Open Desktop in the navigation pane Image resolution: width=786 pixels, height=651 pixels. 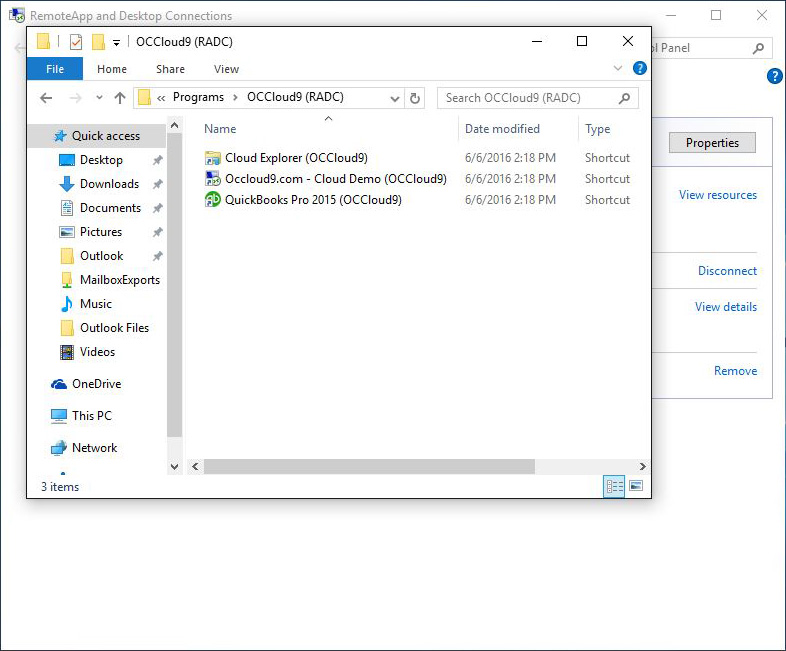click(x=101, y=160)
